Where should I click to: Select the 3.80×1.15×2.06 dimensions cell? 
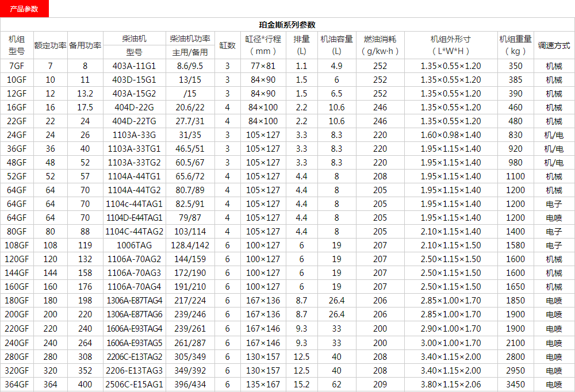click(x=450, y=385)
